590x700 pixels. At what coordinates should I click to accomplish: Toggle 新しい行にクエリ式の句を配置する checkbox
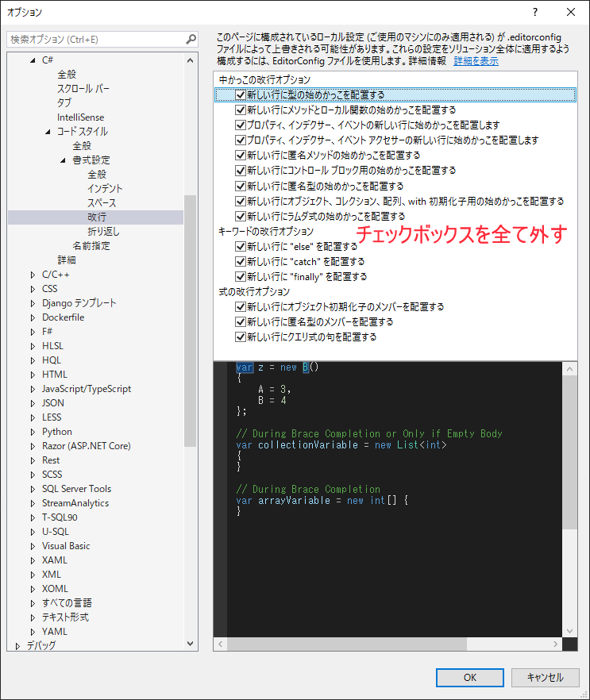coord(241,337)
